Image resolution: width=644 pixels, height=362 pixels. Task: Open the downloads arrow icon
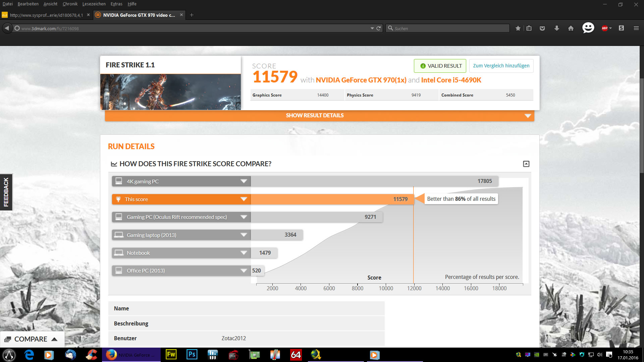pyautogui.click(x=557, y=28)
